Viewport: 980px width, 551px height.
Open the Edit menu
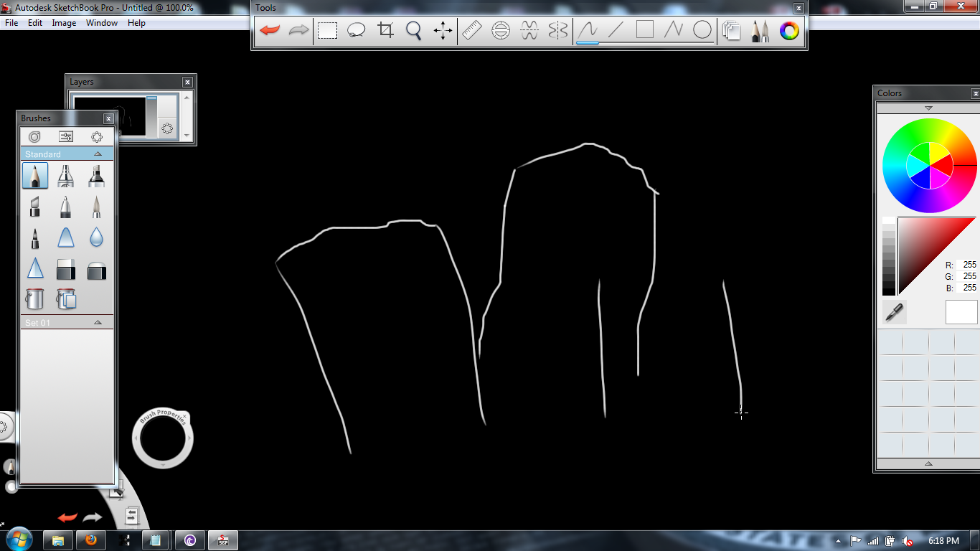(x=35, y=23)
